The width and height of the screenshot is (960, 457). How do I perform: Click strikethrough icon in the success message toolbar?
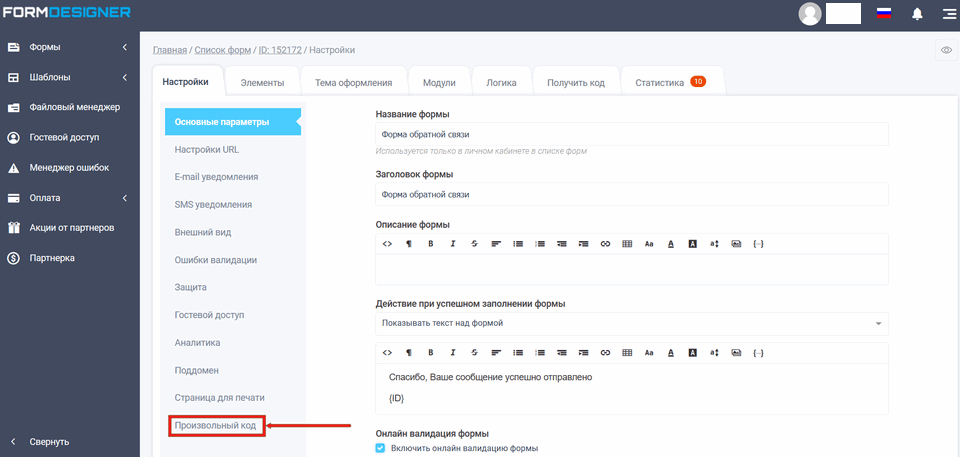pos(474,353)
